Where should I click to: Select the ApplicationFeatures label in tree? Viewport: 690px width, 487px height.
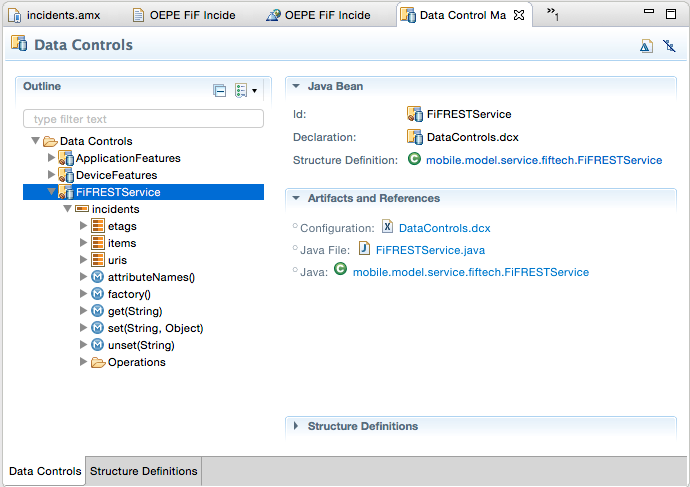[x=128, y=158]
